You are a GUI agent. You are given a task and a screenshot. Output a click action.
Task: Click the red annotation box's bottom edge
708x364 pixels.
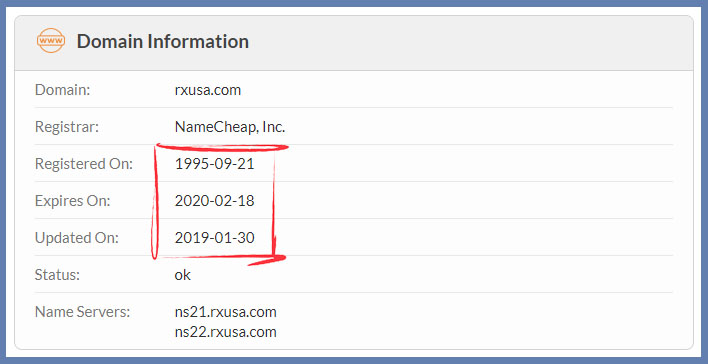click(x=221, y=258)
